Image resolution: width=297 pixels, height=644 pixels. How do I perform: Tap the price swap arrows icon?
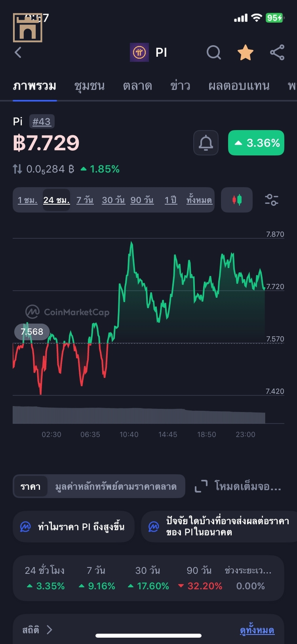pyautogui.click(x=17, y=169)
